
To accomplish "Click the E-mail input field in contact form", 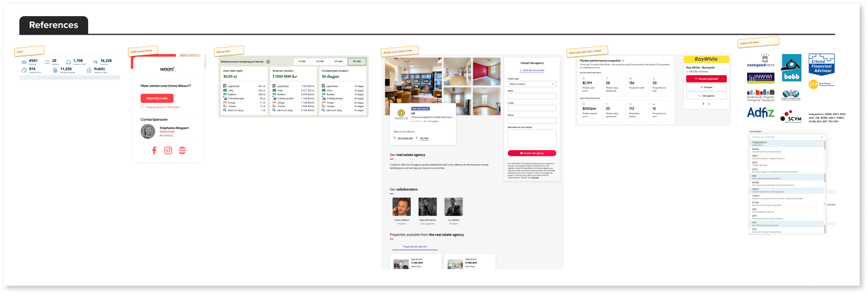I will [x=532, y=108].
